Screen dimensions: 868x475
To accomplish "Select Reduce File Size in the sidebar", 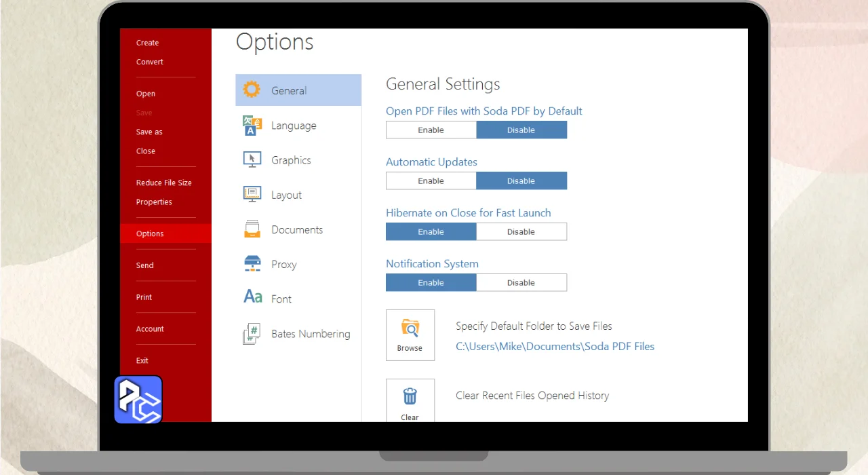I will tap(163, 183).
